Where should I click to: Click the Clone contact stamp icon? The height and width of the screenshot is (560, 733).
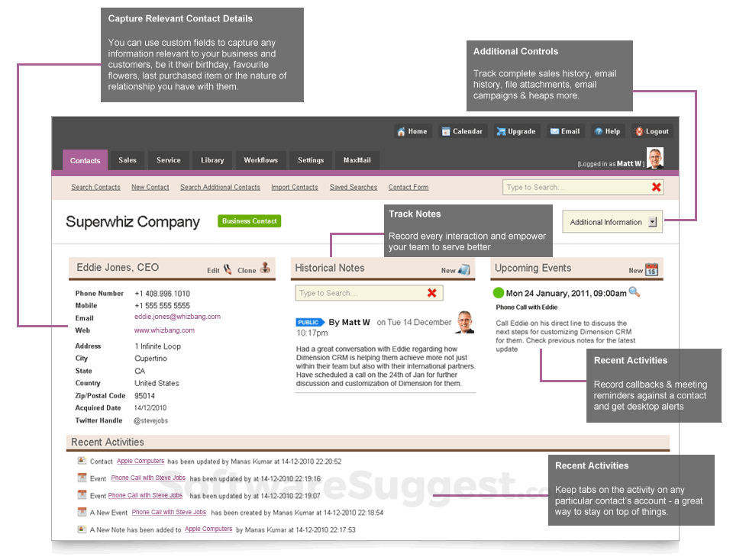point(265,269)
